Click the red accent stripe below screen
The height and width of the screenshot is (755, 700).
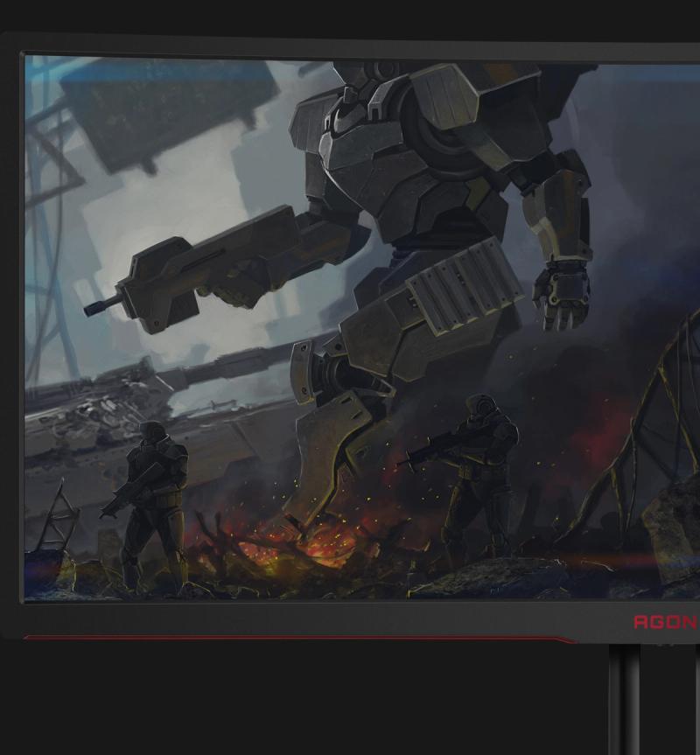pos(298,638)
